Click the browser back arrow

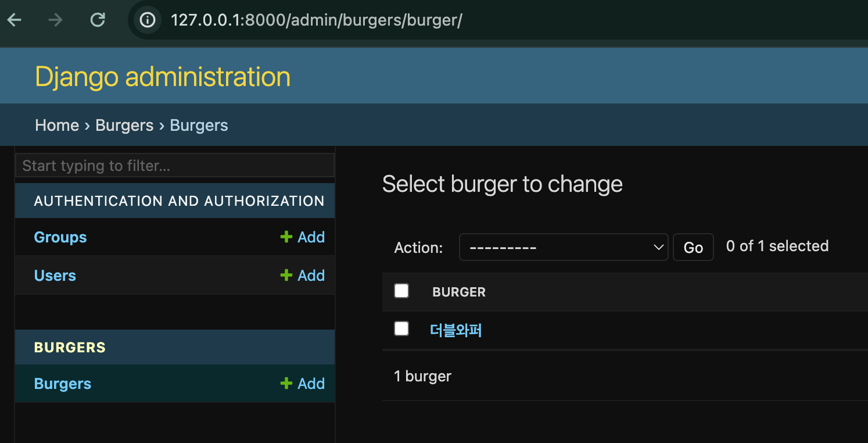click(x=14, y=20)
